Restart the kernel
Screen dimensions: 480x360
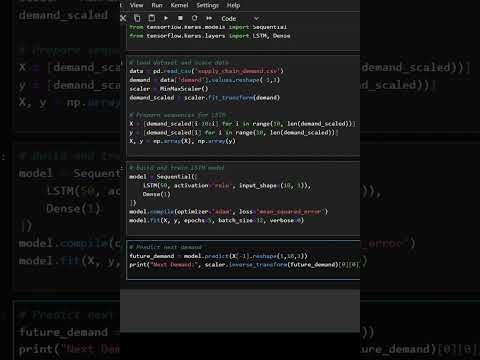tap(194, 18)
